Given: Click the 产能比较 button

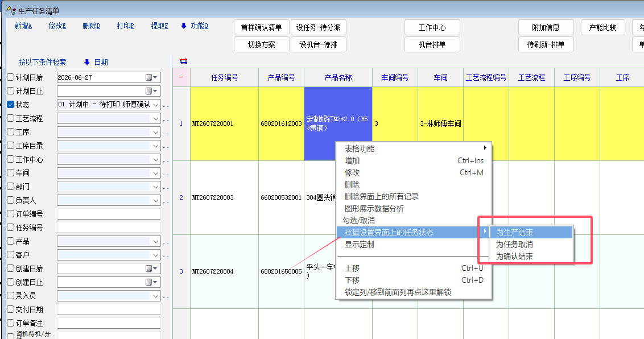Looking at the screenshot, I should [x=603, y=27].
